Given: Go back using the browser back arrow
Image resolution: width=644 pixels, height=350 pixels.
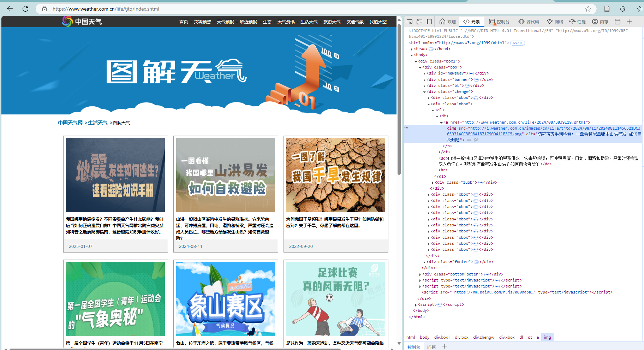Looking at the screenshot, I should 10,9.
